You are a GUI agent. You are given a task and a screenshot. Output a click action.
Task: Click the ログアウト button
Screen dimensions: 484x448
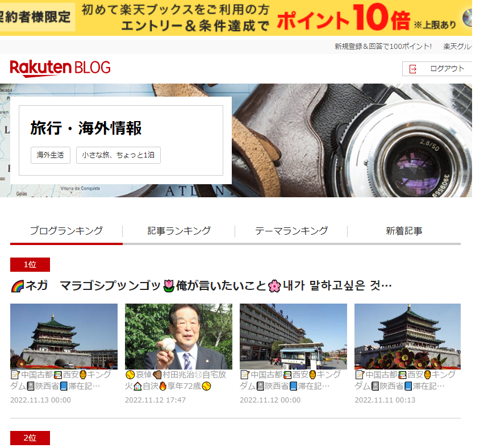point(437,69)
